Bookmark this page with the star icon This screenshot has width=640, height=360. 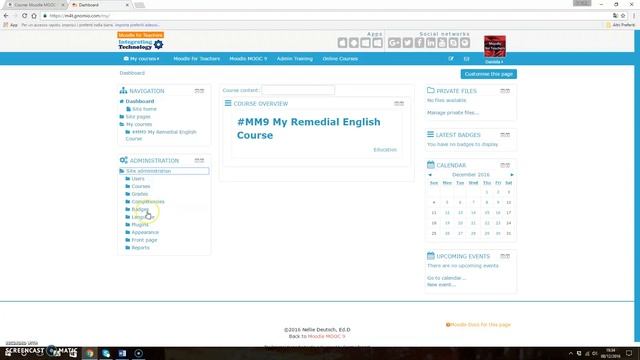623,16
